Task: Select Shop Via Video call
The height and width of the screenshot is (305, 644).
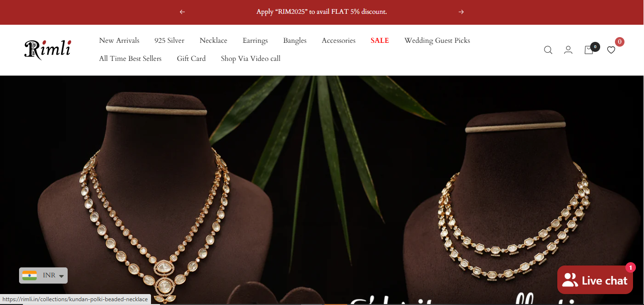Action: point(251,59)
